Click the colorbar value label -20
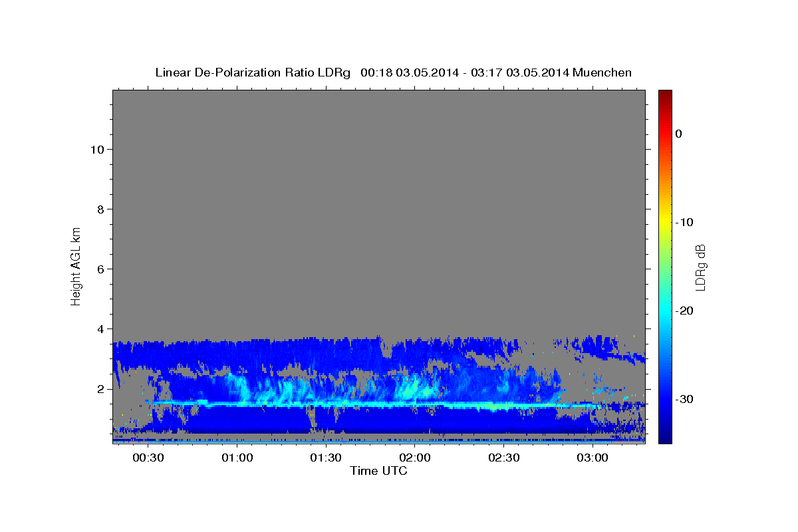Image resolution: width=798 pixels, height=532 pixels. (684, 311)
